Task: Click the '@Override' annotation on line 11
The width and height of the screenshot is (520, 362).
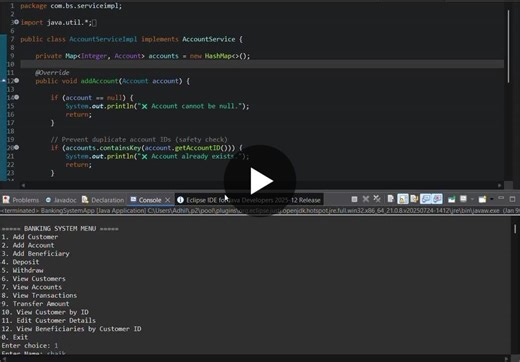Action: 52,72
